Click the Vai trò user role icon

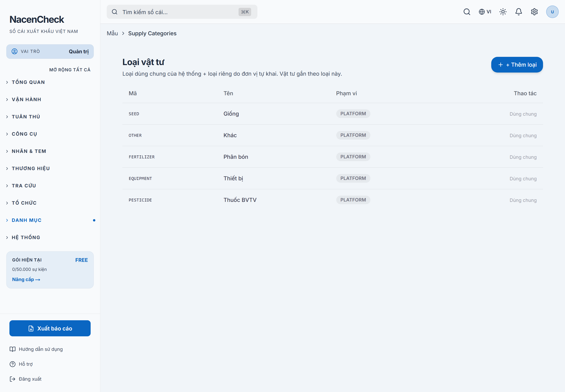click(15, 51)
